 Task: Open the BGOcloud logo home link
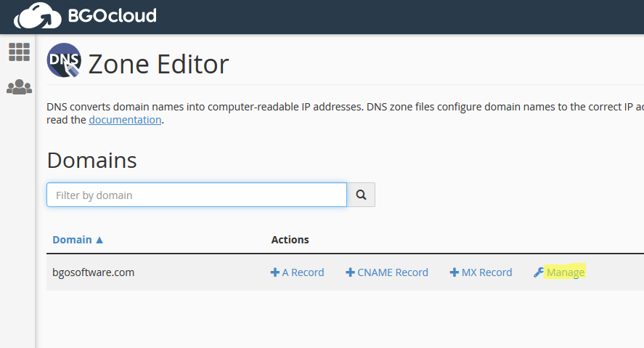85,16
